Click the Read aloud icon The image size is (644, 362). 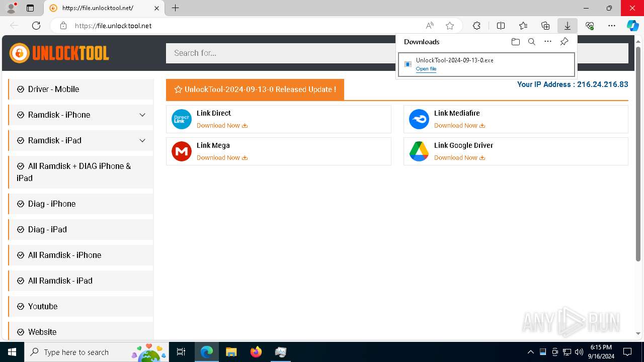click(x=430, y=26)
